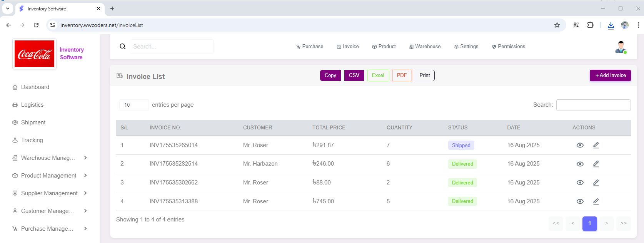The image size is (644, 243).
Task: Open the Permissions menu in top navigation
Action: point(508,47)
